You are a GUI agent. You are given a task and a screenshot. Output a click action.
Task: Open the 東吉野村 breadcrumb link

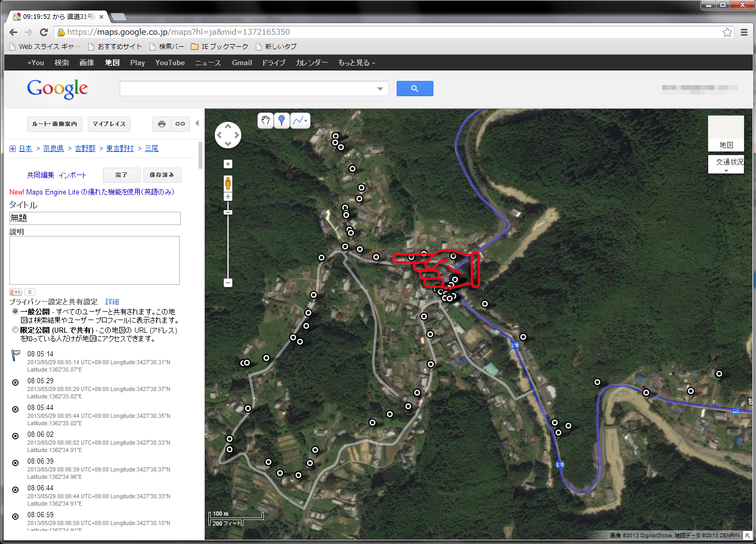120,149
